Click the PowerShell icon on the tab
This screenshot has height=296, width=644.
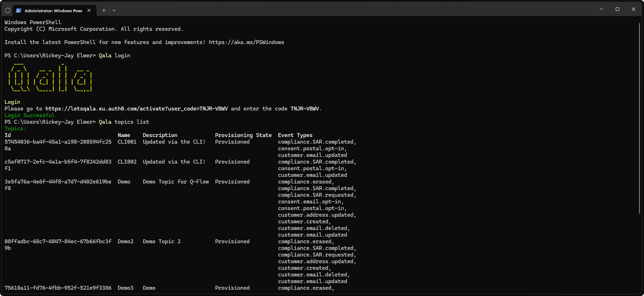pyautogui.click(x=19, y=10)
